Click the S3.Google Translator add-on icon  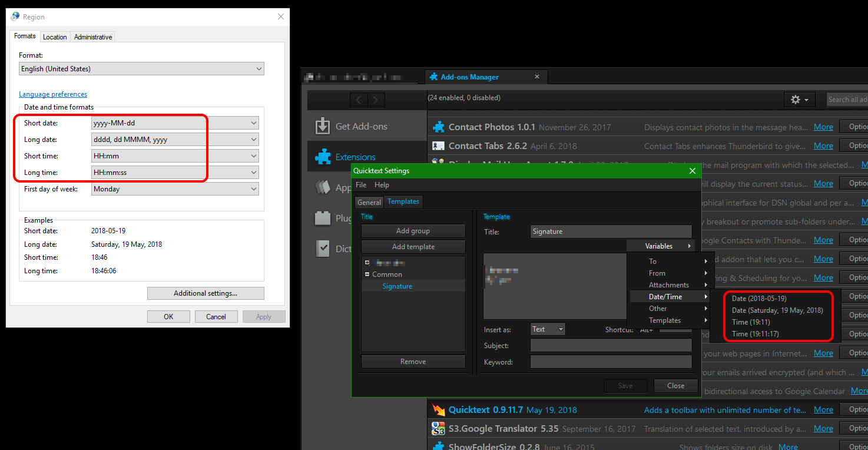pos(438,428)
